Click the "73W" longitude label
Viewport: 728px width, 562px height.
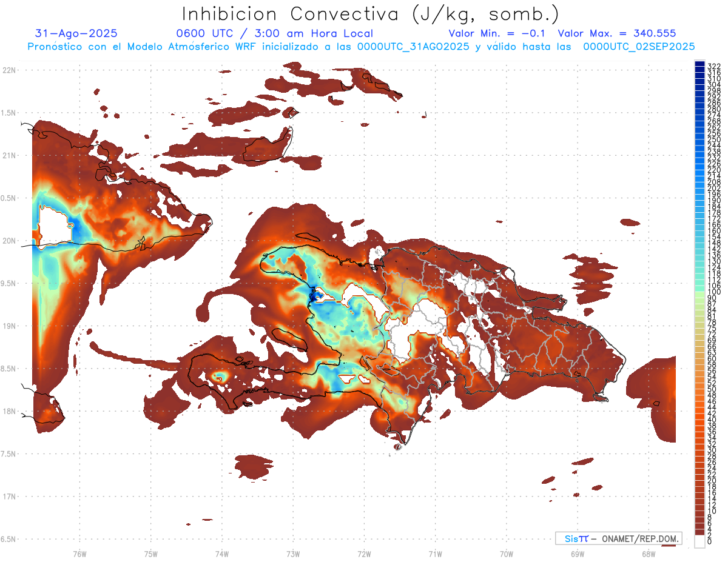[293, 554]
